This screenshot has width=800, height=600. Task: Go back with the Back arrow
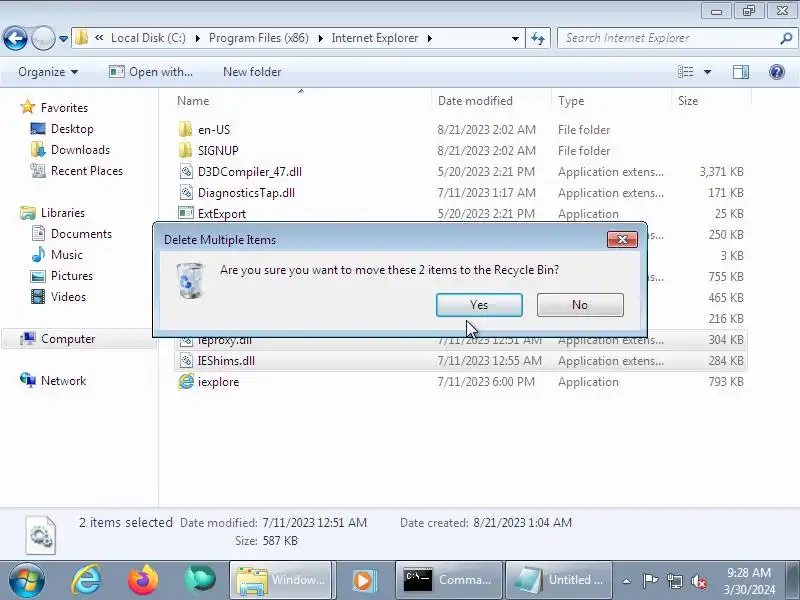coord(15,38)
